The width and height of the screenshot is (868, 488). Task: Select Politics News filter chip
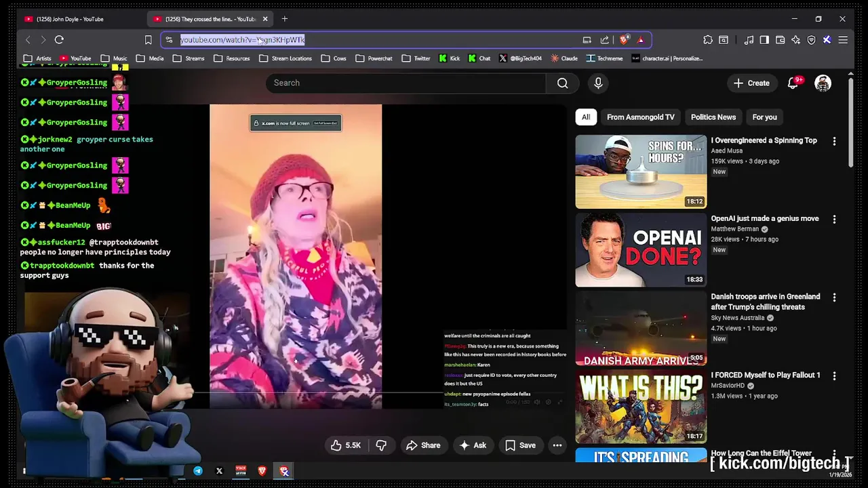[x=713, y=117]
